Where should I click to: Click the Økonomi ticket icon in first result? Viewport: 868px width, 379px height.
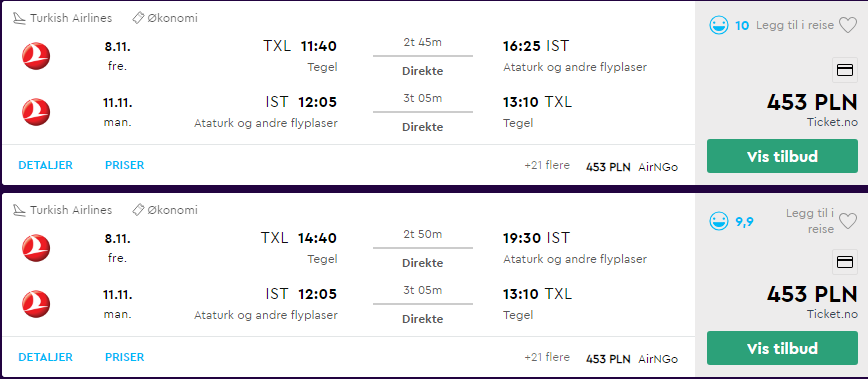(x=138, y=18)
